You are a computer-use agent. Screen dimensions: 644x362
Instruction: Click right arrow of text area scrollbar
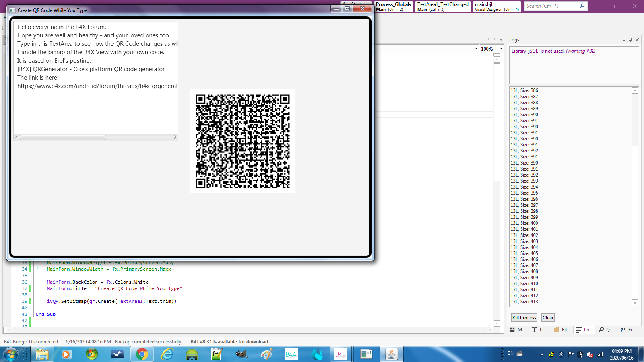tap(175, 137)
